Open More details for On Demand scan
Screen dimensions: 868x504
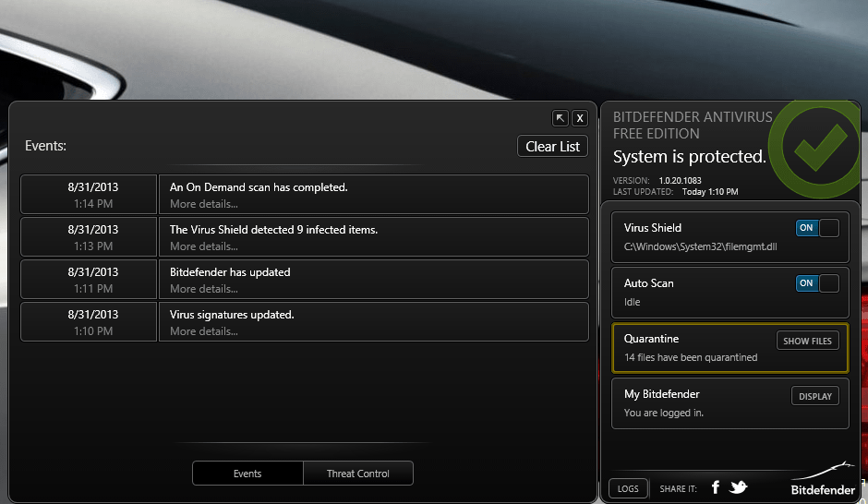pyautogui.click(x=204, y=204)
